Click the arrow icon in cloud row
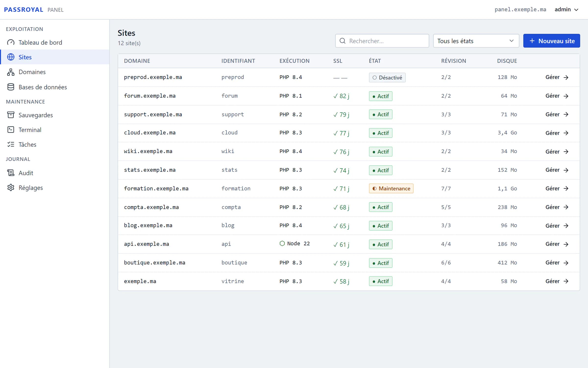588x368 pixels. [566, 133]
